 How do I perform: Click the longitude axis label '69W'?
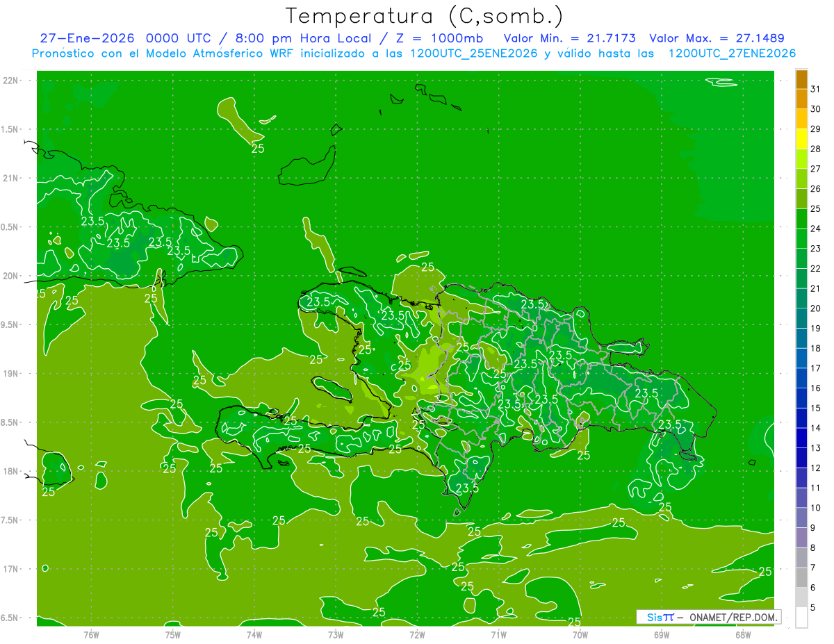coord(662,635)
